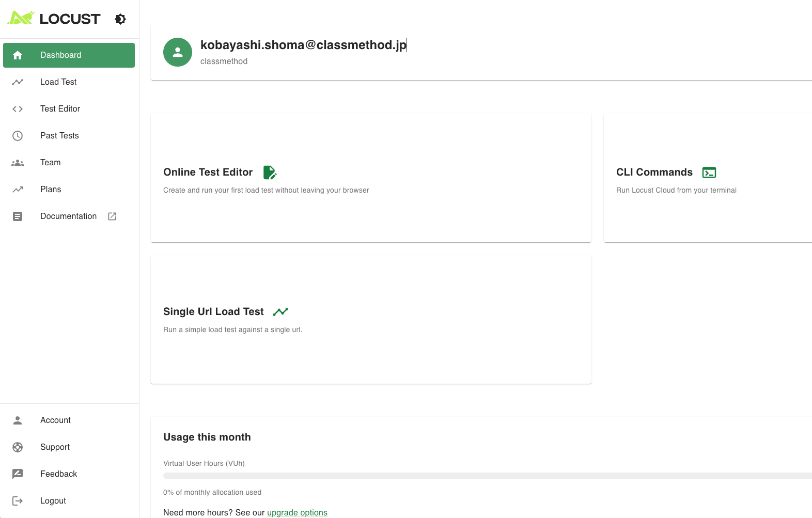Click the Documentation page icon

coord(18,216)
